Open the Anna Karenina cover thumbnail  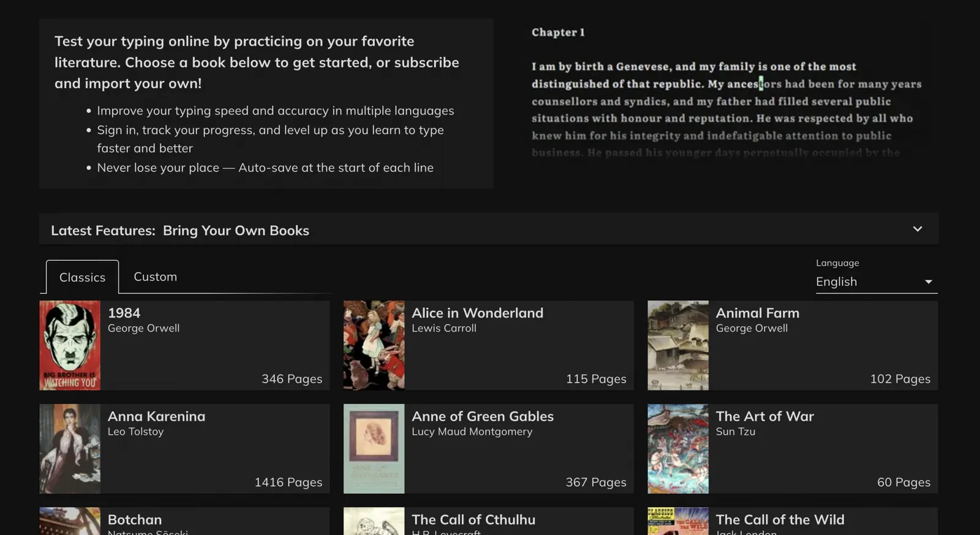[x=70, y=449]
